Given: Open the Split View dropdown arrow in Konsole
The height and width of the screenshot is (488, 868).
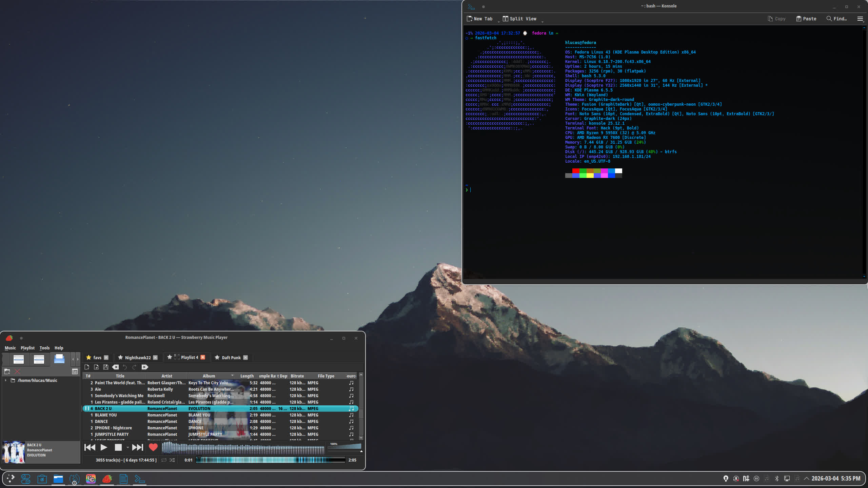Looking at the screenshot, I should 542,22.
